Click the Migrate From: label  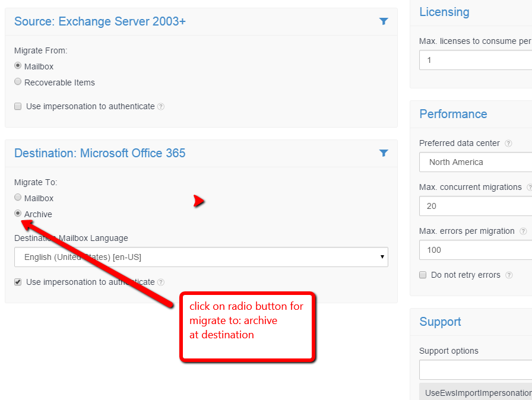coord(41,50)
